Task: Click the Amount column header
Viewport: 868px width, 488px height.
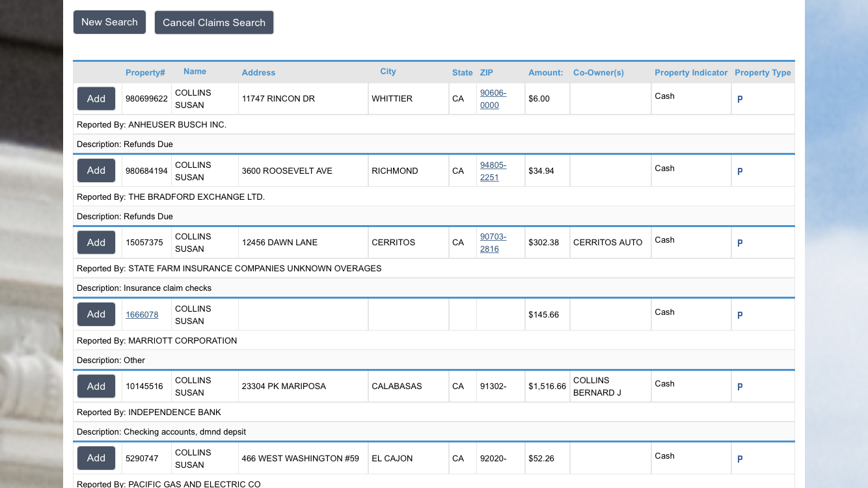Action: (x=545, y=73)
